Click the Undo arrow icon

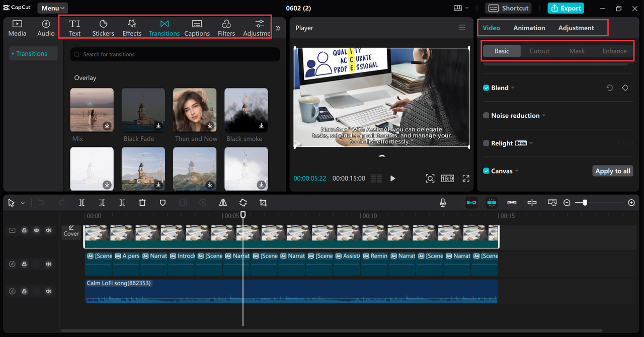42,203
